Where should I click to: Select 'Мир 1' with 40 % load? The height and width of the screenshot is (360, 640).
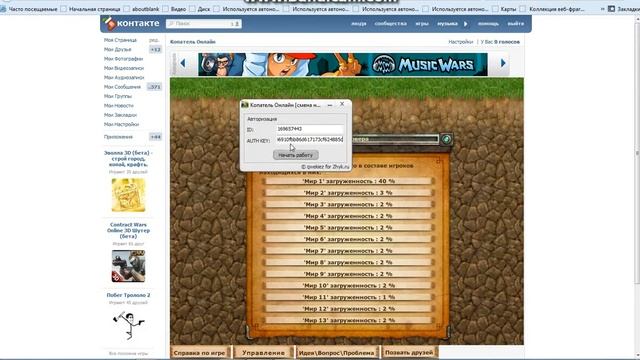(348, 181)
